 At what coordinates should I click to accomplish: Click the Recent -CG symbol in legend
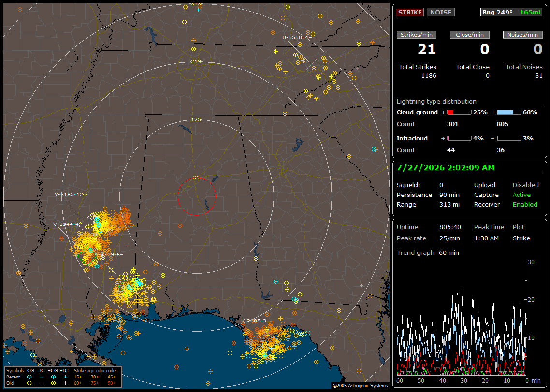coord(29,377)
